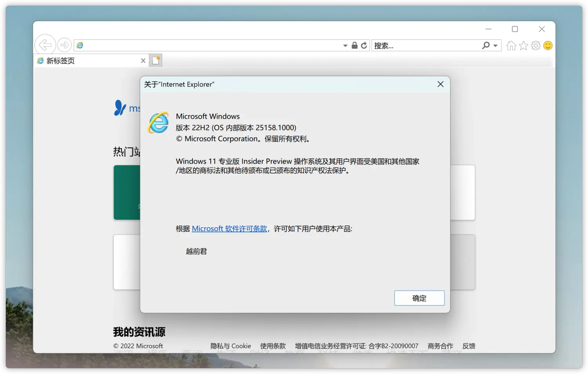This screenshot has height=374, width=588.
Task: Click the magnifier search icon
Action: pyautogui.click(x=486, y=45)
